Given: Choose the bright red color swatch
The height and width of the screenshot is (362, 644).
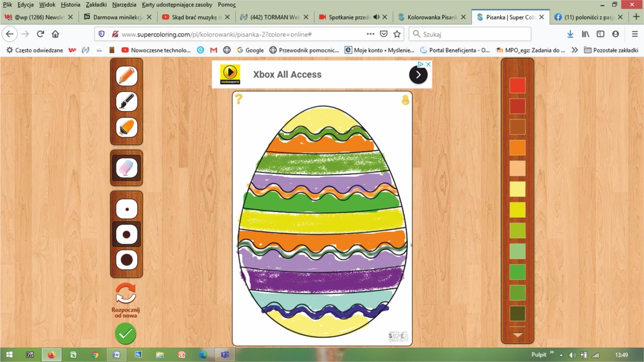Looking at the screenshot, I should pyautogui.click(x=517, y=85).
